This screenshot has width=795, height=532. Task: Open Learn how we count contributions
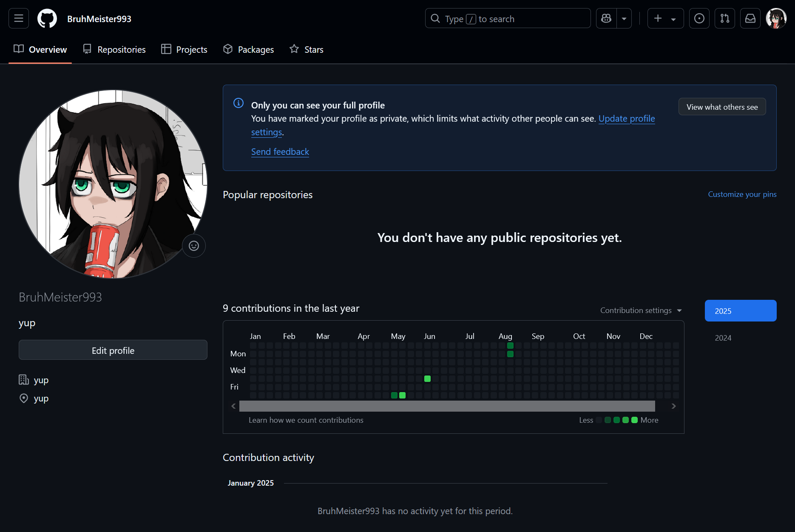(306, 420)
